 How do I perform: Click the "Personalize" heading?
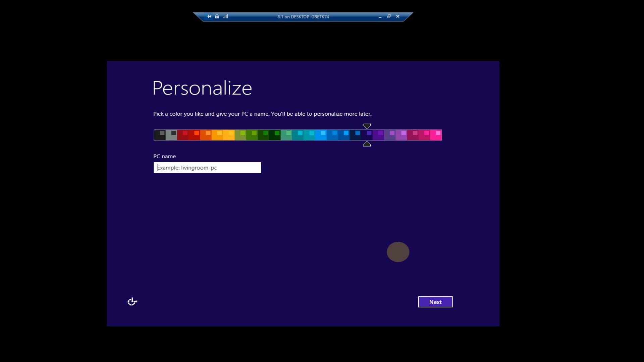click(202, 88)
